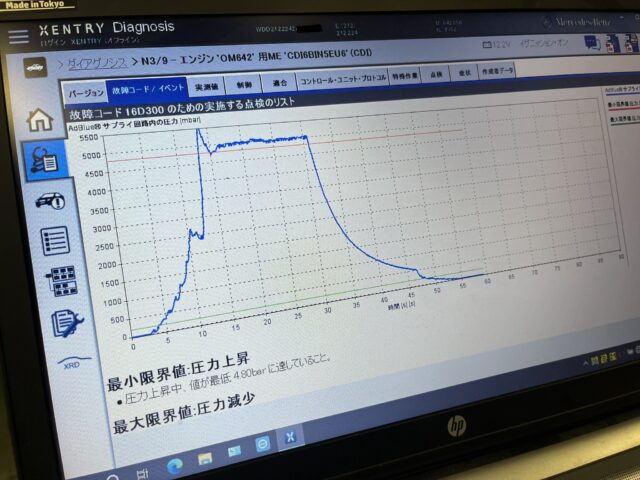Image resolution: width=640 pixels, height=480 pixels.
Task: Open the 特殊作業 tab
Action: pyautogui.click(x=405, y=76)
